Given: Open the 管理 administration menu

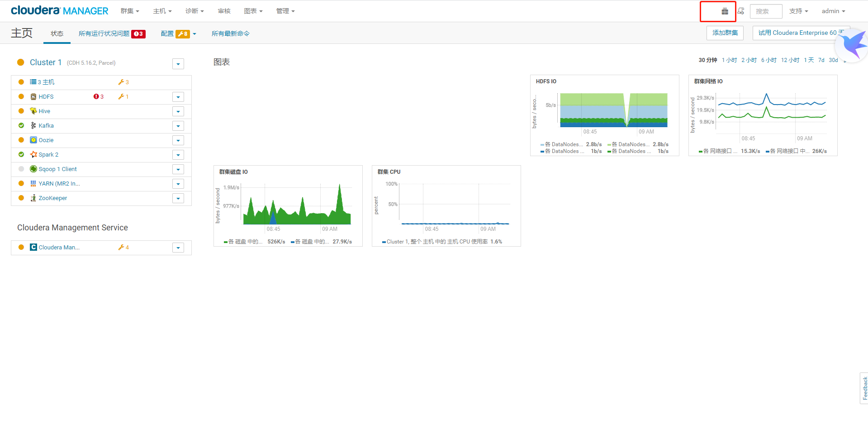Looking at the screenshot, I should point(285,11).
